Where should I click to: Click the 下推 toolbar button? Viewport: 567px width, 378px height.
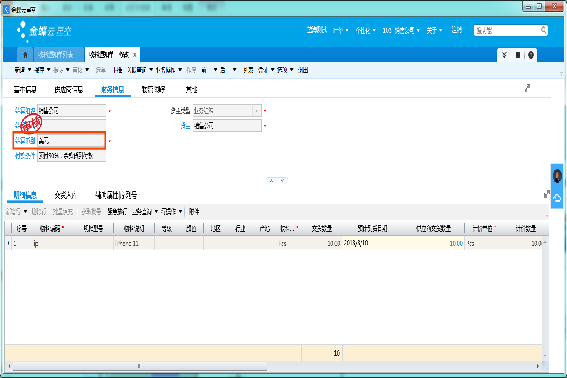118,70
